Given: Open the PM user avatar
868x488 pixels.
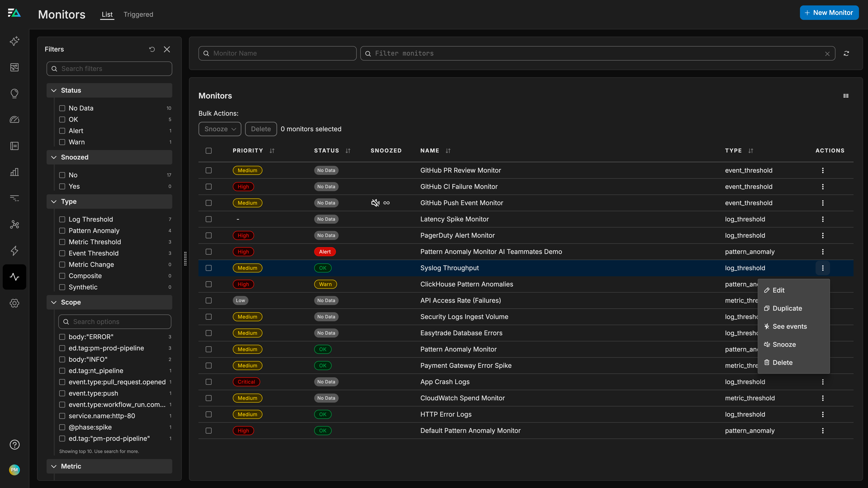Looking at the screenshot, I should point(14,470).
